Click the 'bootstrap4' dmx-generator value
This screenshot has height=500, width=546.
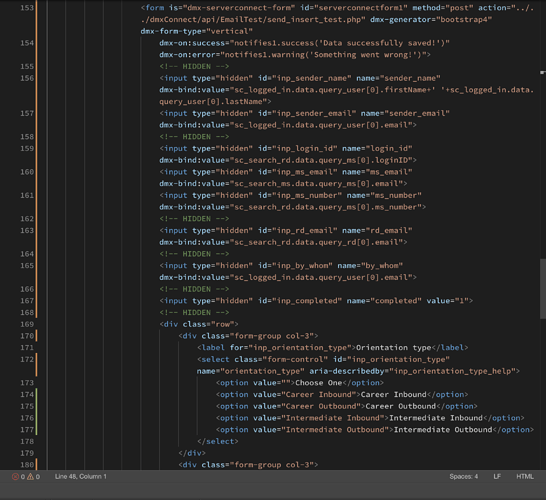click(463, 20)
